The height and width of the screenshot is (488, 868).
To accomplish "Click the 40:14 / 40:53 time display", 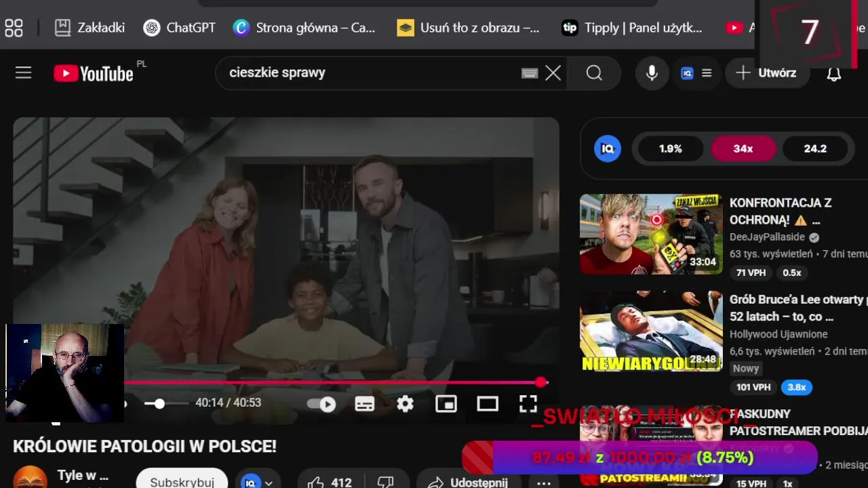I will point(228,403).
